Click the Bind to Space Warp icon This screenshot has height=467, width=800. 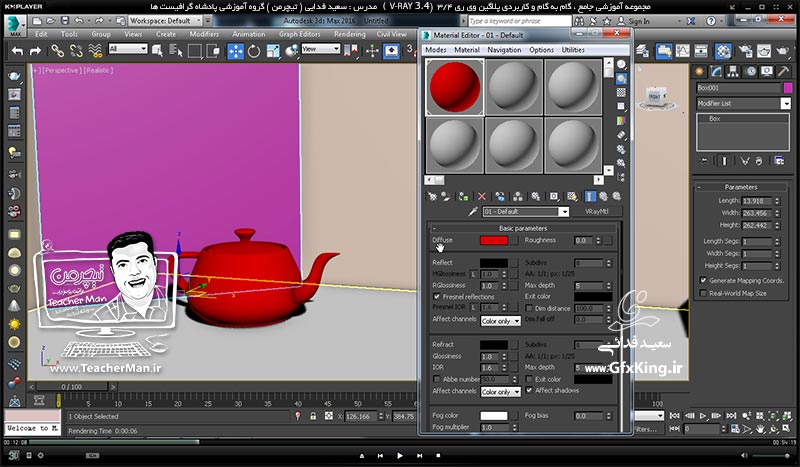point(95,51)
